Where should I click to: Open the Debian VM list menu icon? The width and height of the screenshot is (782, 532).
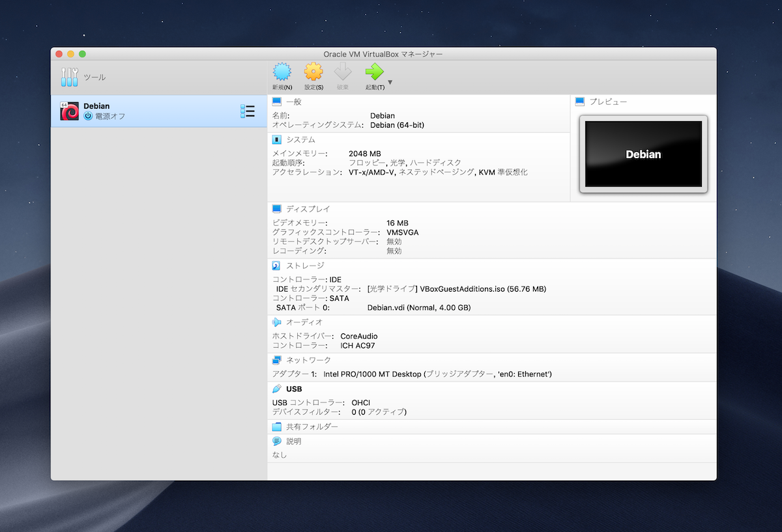[x=248, y=111]
